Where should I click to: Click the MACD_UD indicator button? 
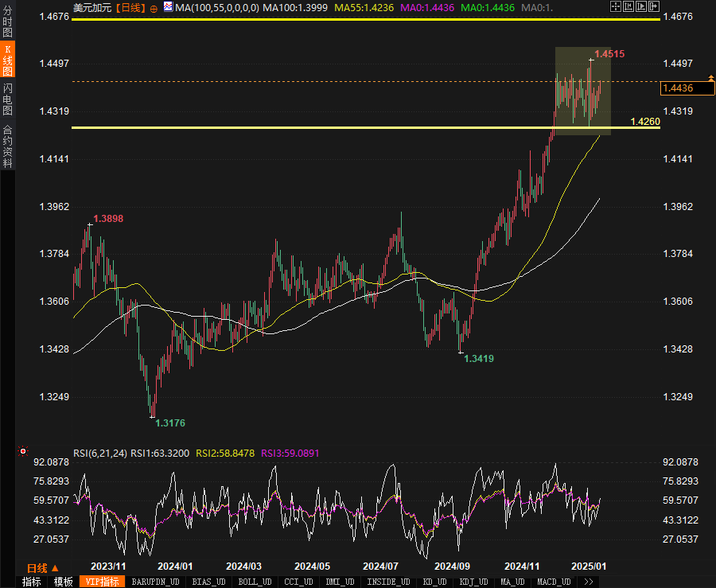pos(553,582)
